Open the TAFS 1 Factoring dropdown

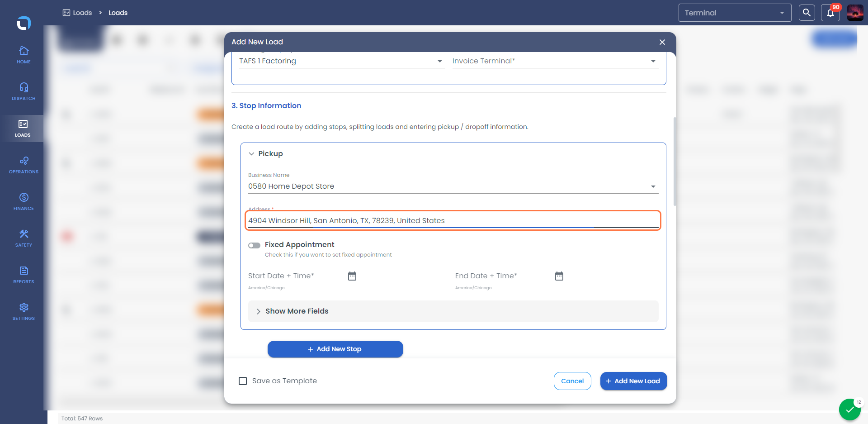[342, 61]
